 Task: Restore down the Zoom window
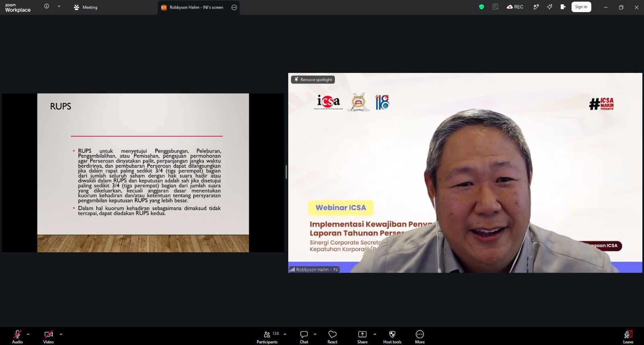point(621,7)
